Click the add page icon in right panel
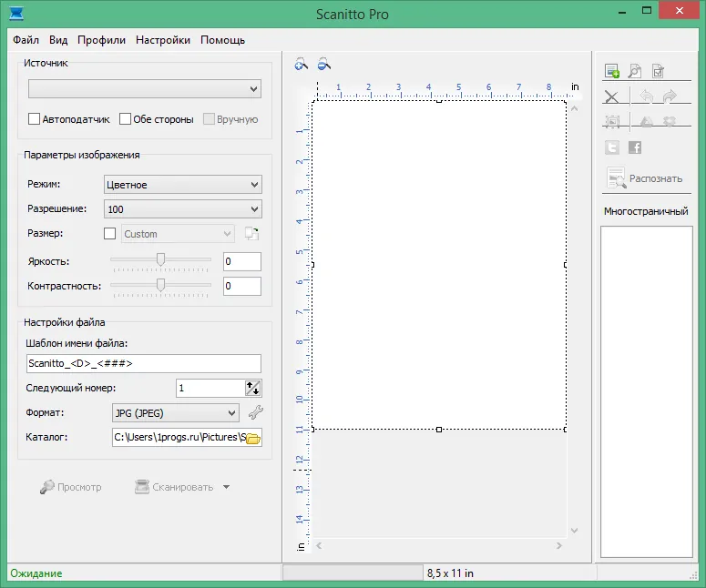706x588 pixels. click(x=612, y=71)
